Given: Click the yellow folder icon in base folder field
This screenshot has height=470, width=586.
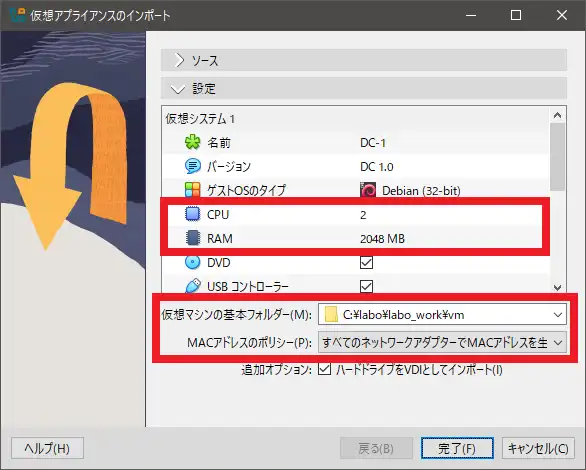Looking at the screenshot, I should tap(331, 315).
